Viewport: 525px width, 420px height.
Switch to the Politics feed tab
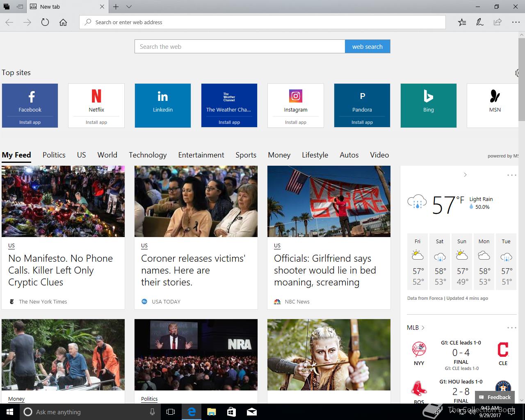[x=54, y=155]
